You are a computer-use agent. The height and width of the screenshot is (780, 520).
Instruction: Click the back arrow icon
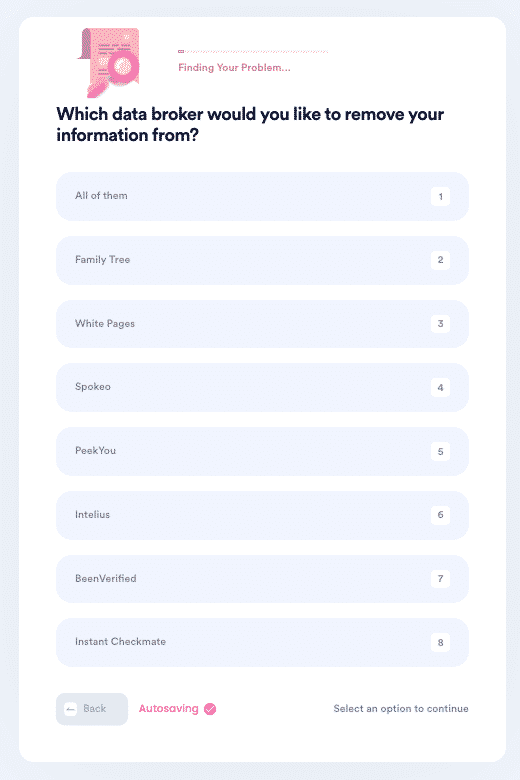pyautogui.click(x=71, y=709)
